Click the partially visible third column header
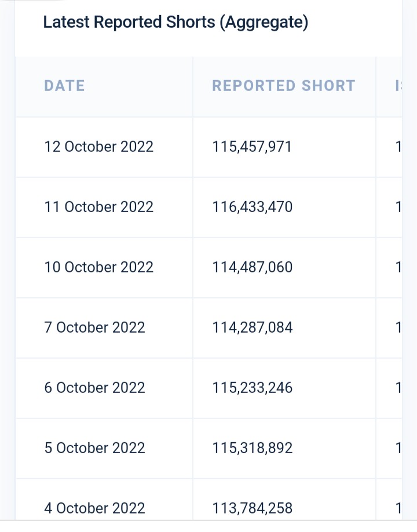This screenshot has height=532, width=417. pyautogui.click(x=398, y=86)
